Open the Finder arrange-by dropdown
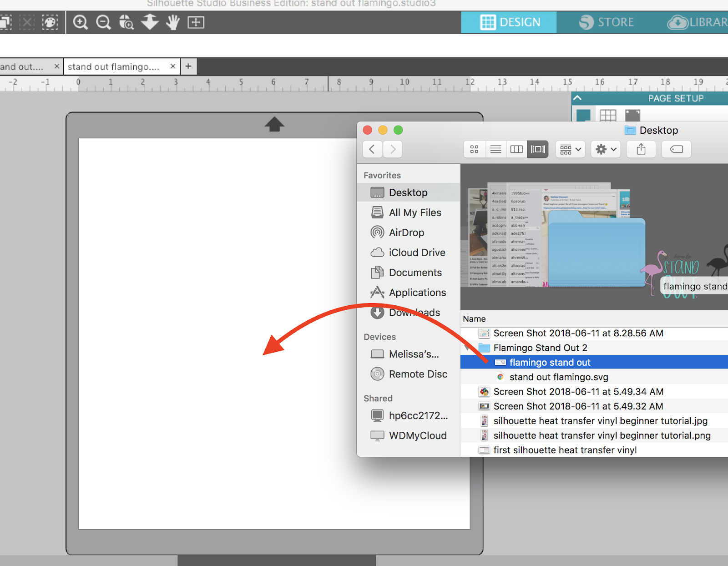The width and height of the screenshot is (728, 566). tap(570, 149)
